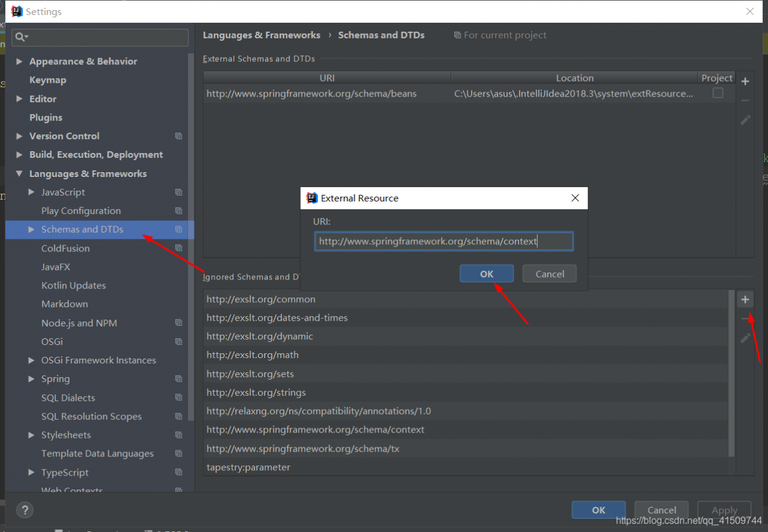Edit the selected ignored schema
The width and height of the screenshot is (768, 532).
(745, 338)
